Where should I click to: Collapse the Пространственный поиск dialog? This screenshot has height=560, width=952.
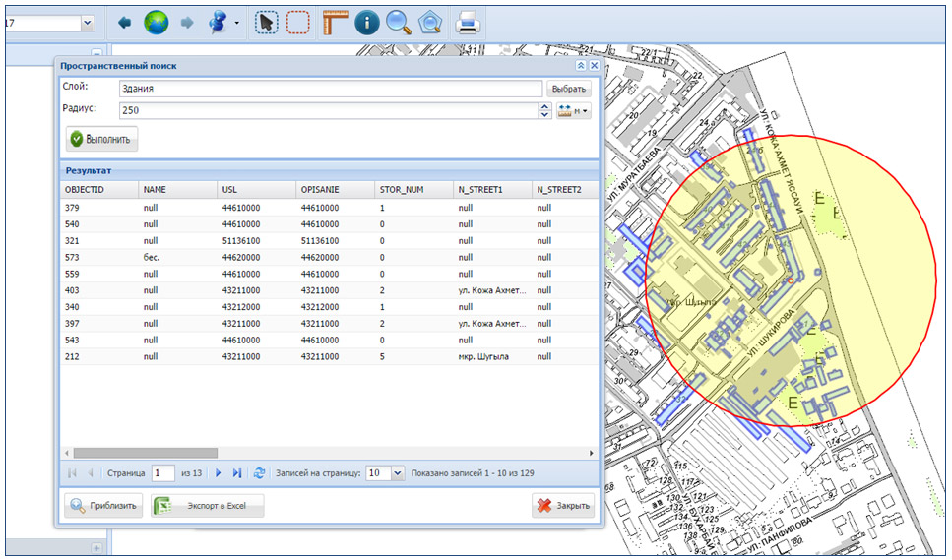click(581, 66)
